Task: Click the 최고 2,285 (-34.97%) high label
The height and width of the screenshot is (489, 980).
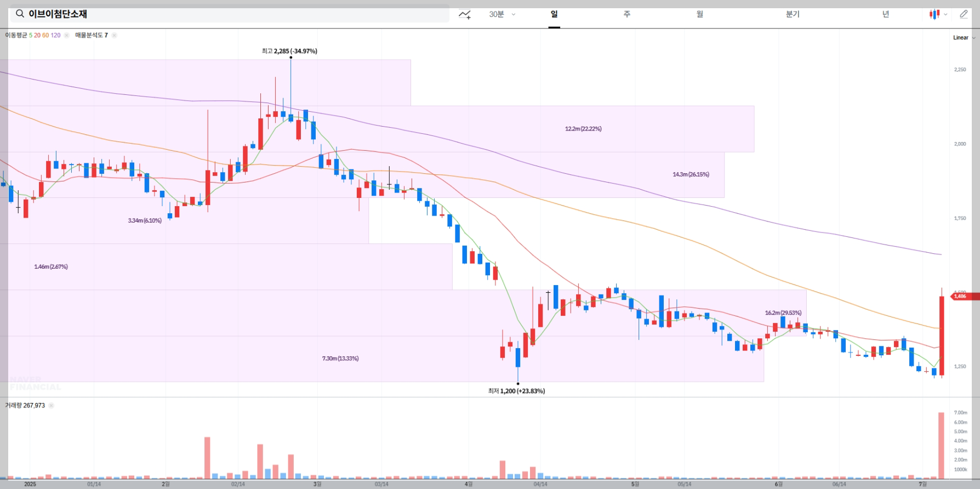Action: coord(289,51)
